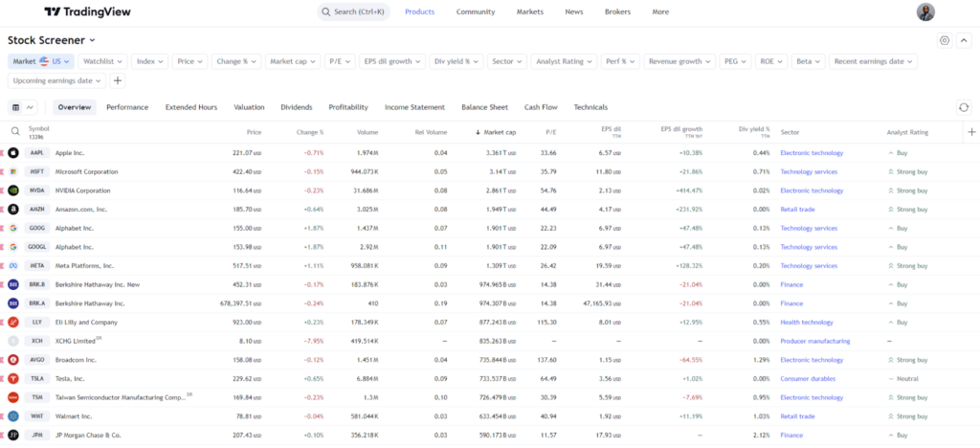Refresh the screener results

[964, 107]
